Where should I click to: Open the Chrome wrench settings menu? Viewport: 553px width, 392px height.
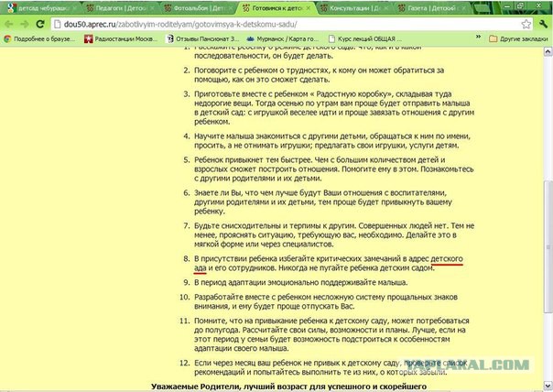[x=543, y=24]
